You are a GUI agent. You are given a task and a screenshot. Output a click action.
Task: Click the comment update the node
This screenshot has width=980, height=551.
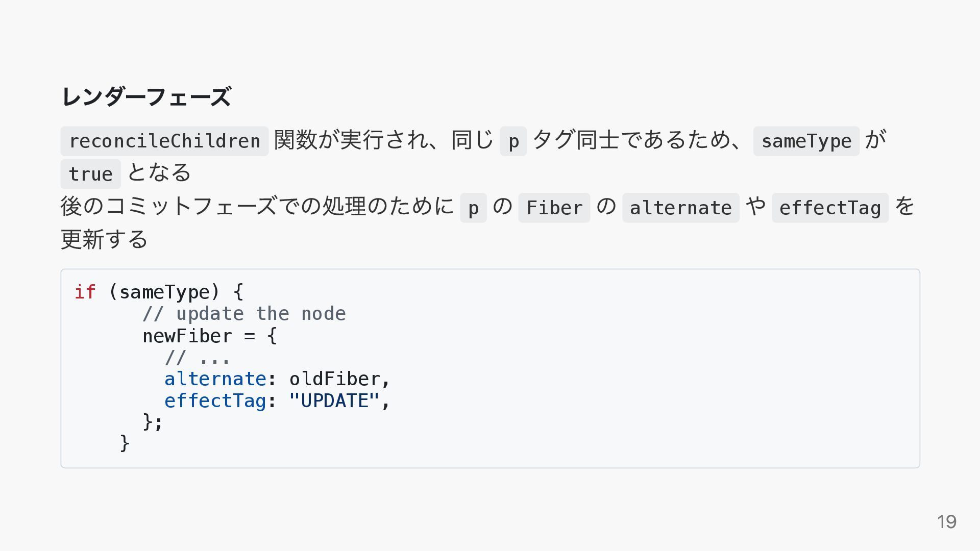tap(244, 314)
